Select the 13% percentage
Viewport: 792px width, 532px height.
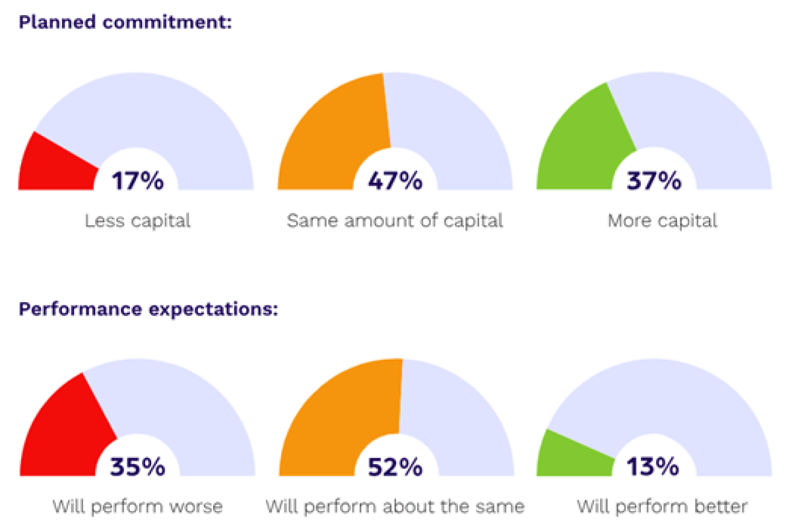pyautogui.click(x=653, y=467)
